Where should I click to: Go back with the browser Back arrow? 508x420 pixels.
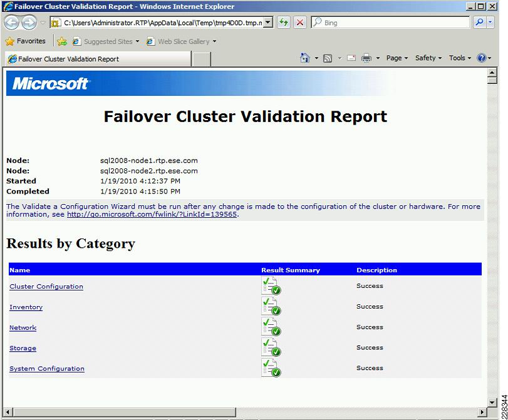click(13, 23)
